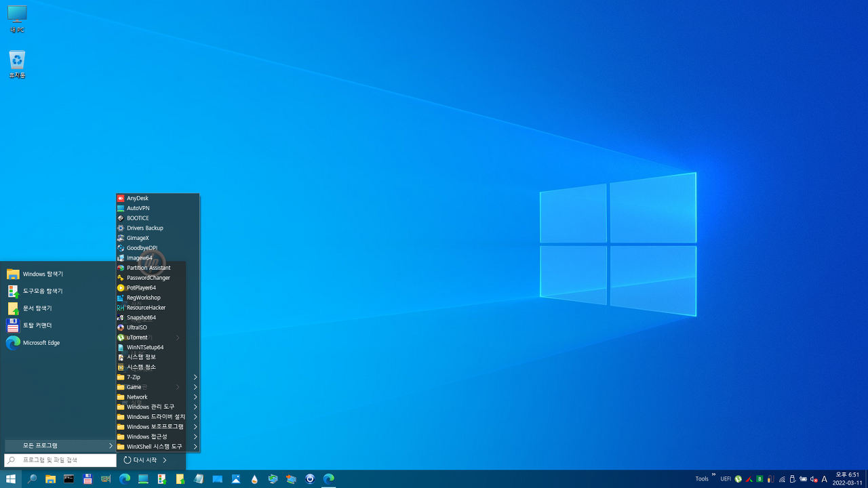Open AutoVPN in the programs list

click(158, 208)
